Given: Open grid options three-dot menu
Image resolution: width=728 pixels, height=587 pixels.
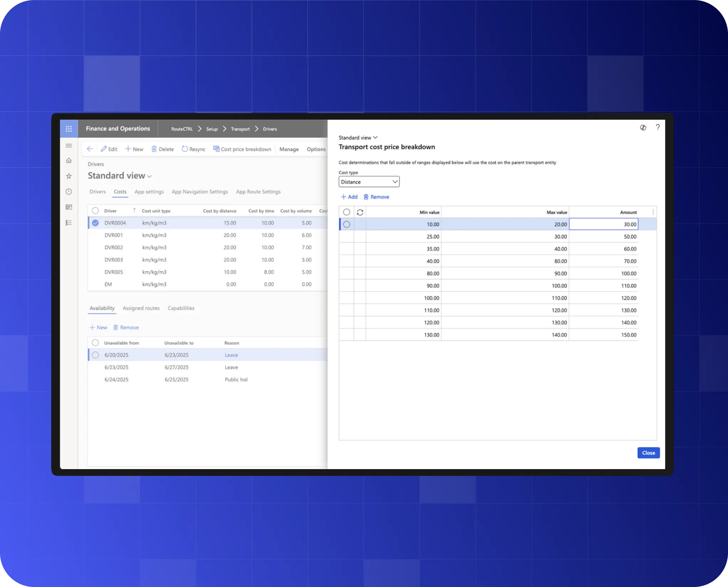Looking at the screenshot, I should click(x=653, y=212).
